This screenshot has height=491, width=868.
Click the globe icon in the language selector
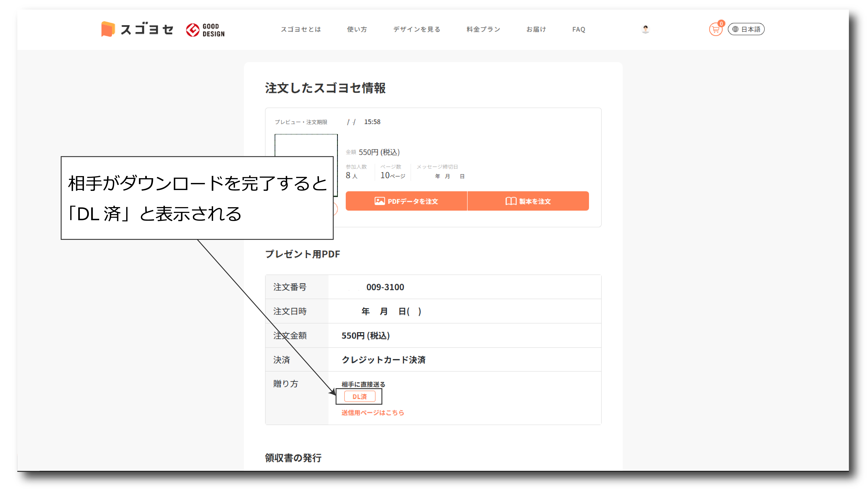tap(736, 29)
